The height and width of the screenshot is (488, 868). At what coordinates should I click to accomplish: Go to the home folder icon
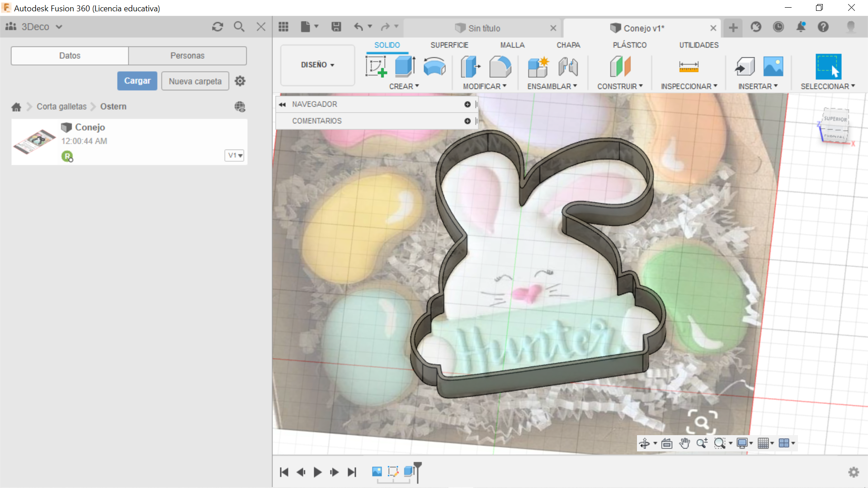[x=16, y=107]
